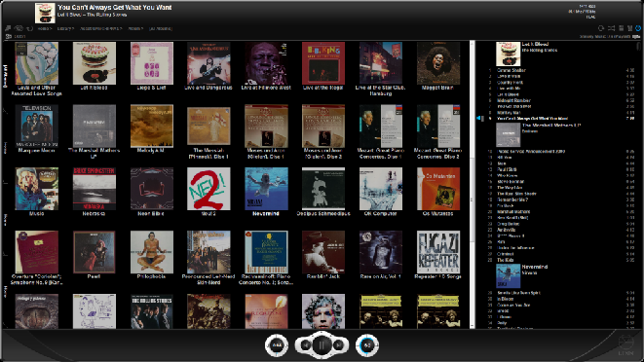
Task: Toggle the blue standby power button
Action: [638, 28]
